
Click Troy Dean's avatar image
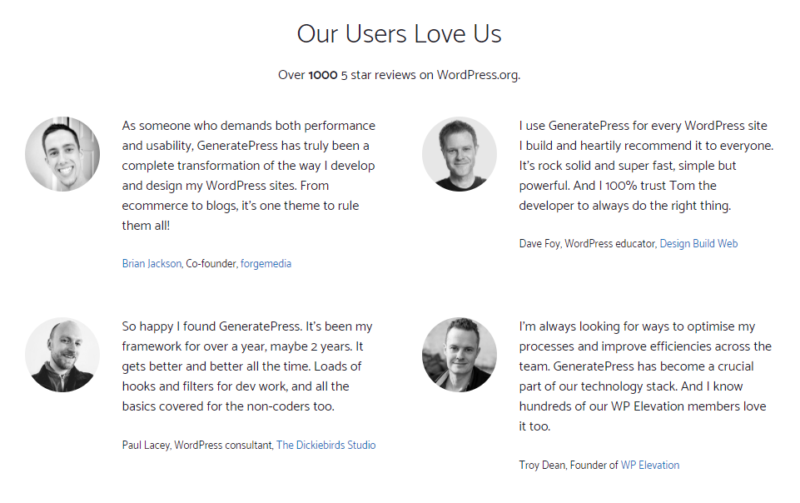tap(459, 355)
